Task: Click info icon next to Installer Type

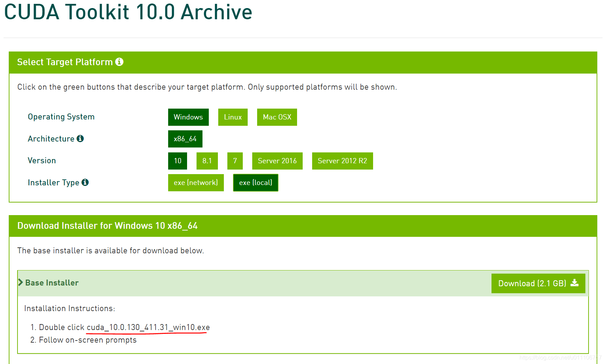Action: coord(85,182)
